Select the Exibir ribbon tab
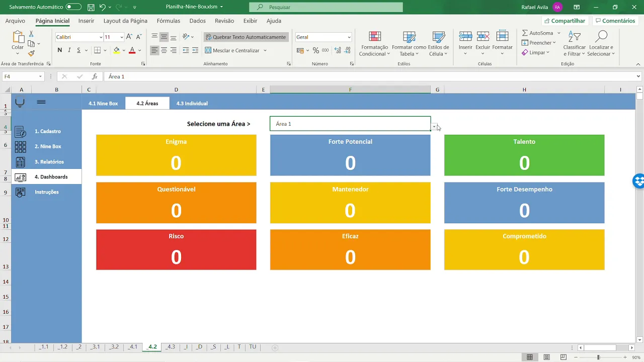The image size is (644, 362). pyautogui.click(x=250, y=21)
